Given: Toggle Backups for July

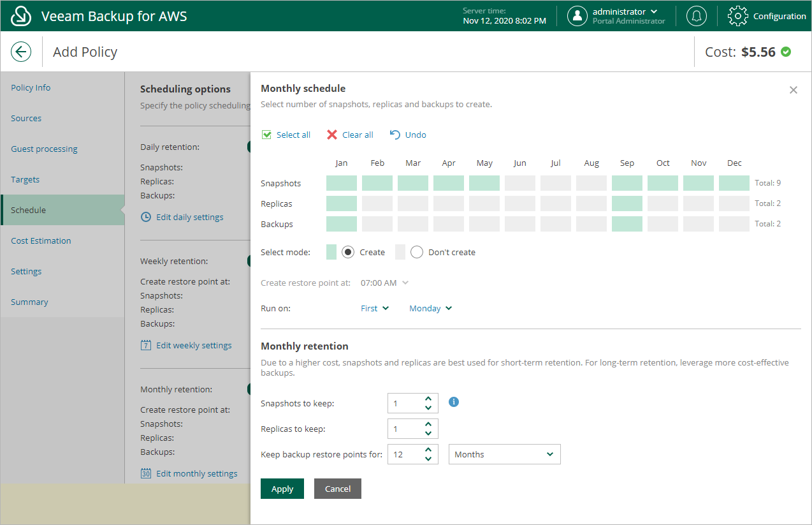Looking at the screenshot, I should pyautogui.click(x=556, y=224).
